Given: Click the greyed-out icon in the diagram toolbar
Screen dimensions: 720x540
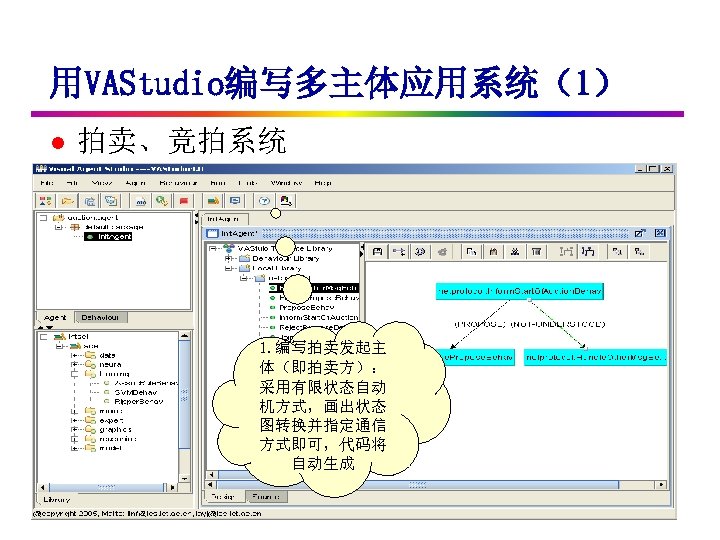Looking at the screenshot, I should [x=442, y=252].
